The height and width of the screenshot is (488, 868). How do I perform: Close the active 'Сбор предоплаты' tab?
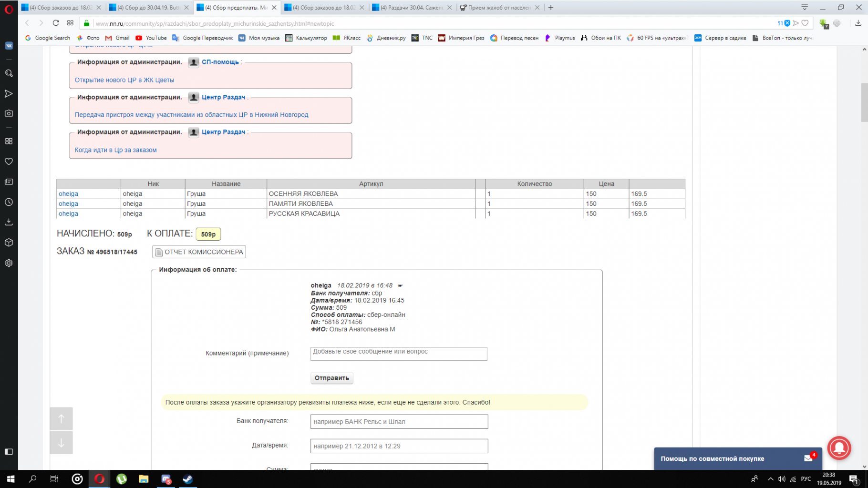pos(274,7)
